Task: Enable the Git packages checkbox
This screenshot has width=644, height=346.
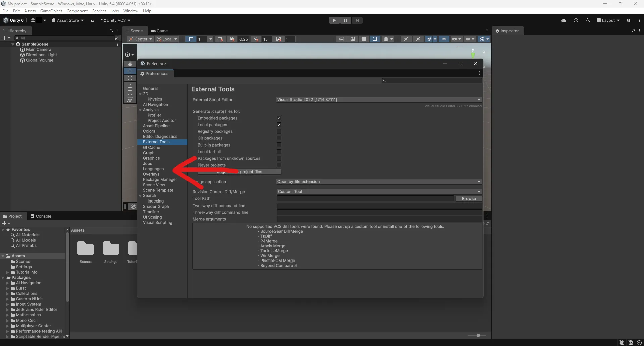Action: (279, 138)
